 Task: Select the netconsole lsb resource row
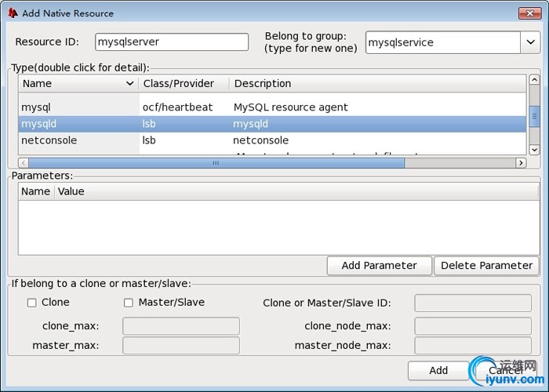tap(272, 140)
